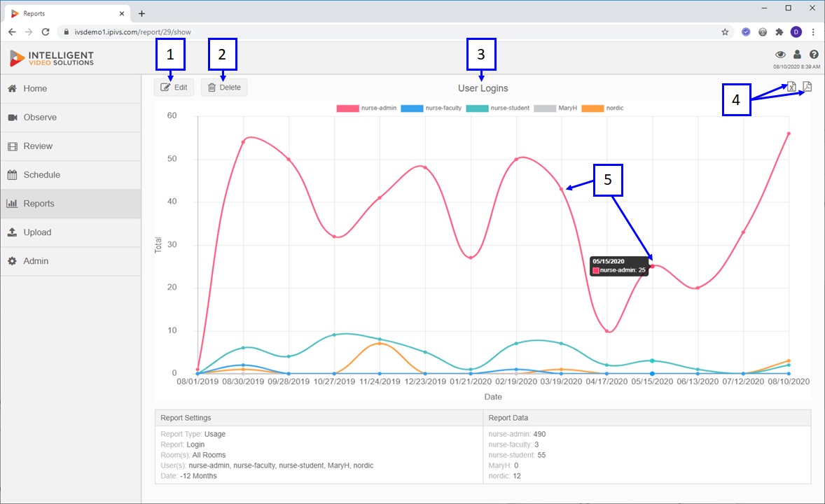The width and height of the screenshot is (825, 504).
Task: Go to Observe in sidebar
Action: (x=71, y=118)
